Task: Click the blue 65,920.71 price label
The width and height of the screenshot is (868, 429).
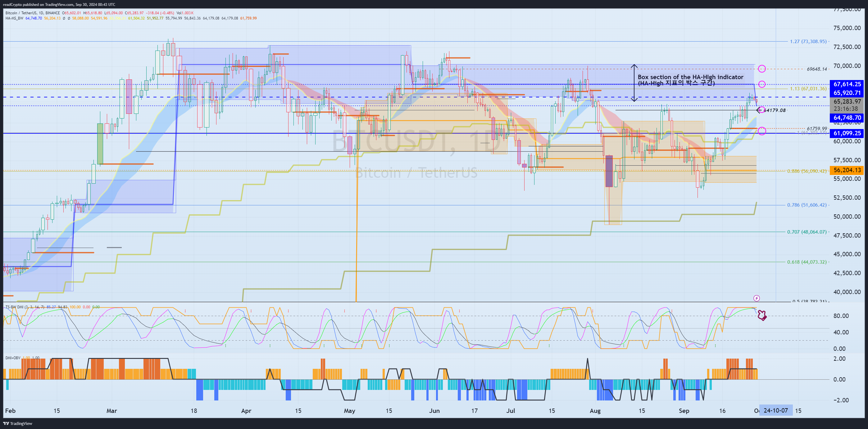Action: coord(847,93)
